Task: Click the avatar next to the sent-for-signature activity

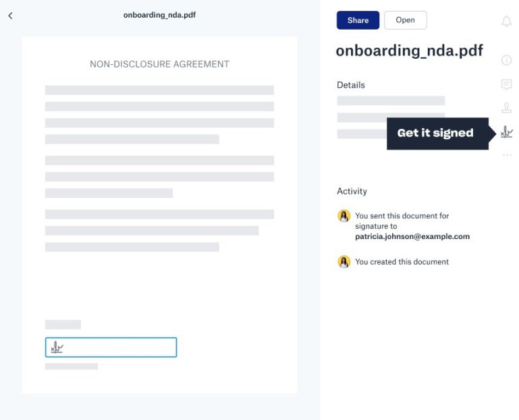Action: (x=344, y=216)
